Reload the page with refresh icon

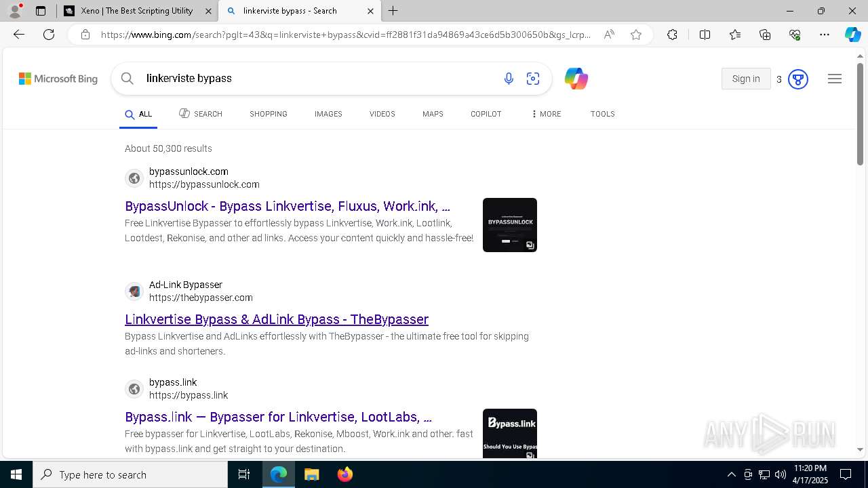(x=49, y=35)
